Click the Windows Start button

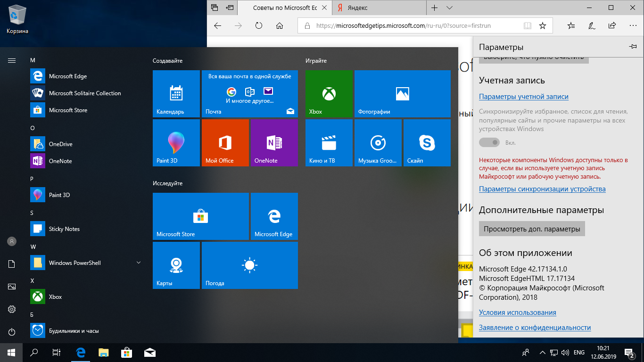click(11, 353)
